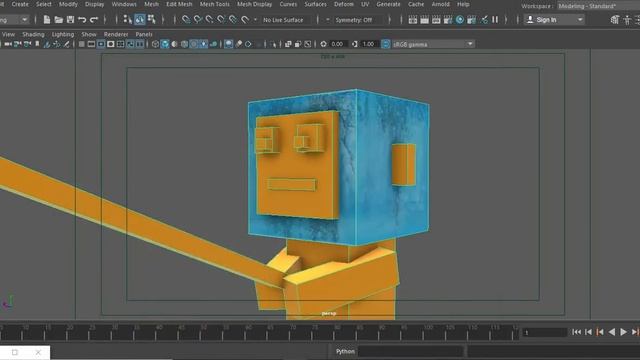The height and width of the screenshot is (360, 640).
Task: Open the menu set dropdown at far left
Action: 14,20
